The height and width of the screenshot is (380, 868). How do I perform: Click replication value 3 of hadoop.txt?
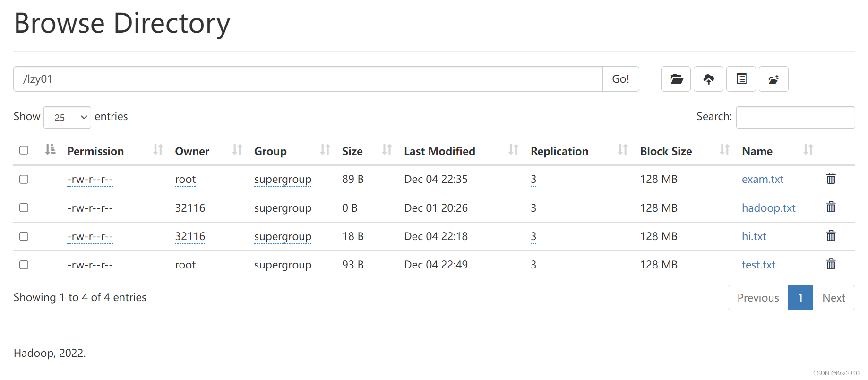tap(533, 208)
